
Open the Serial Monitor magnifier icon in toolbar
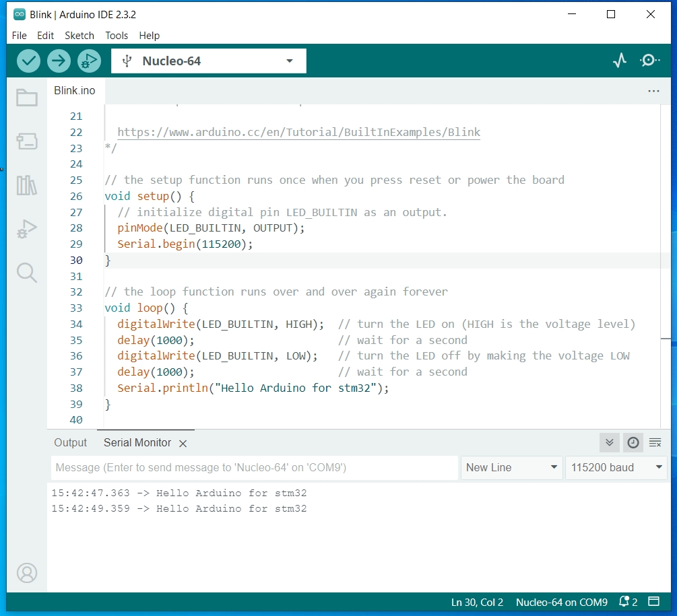pyautogui.click(x=649, y=61)
